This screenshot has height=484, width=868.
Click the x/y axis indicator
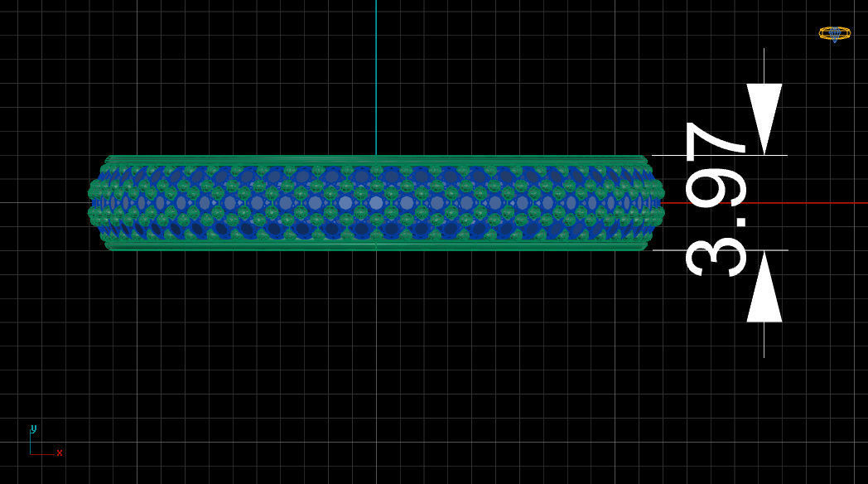point(46,441)
